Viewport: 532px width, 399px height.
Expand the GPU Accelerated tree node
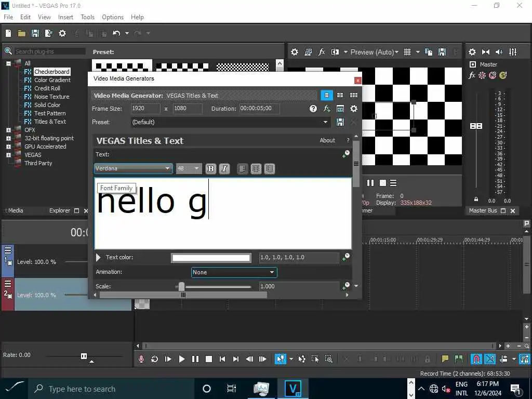point(8,147)
